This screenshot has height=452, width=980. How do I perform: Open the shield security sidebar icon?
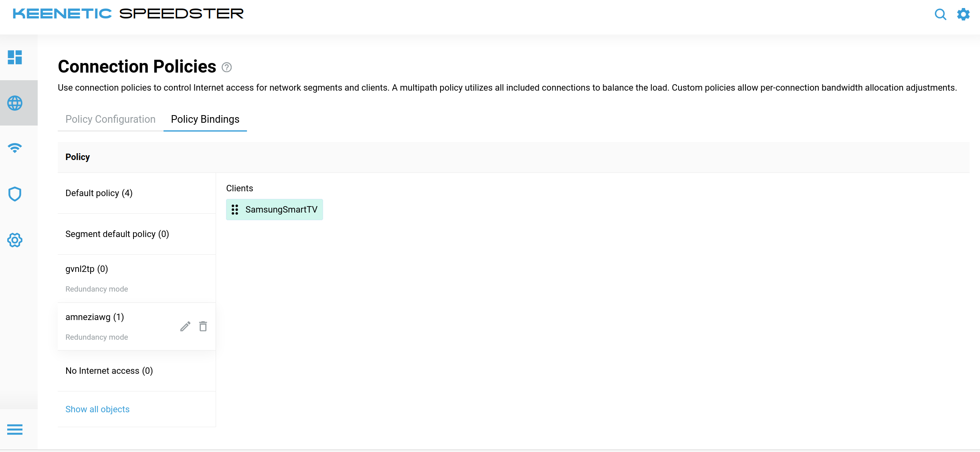click(15, 194)
